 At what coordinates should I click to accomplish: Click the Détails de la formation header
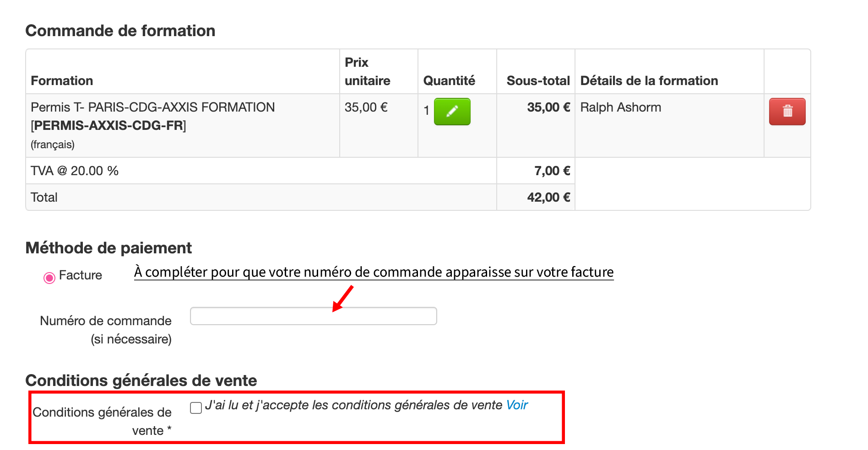pyautogui.click(x=649, y=80)
